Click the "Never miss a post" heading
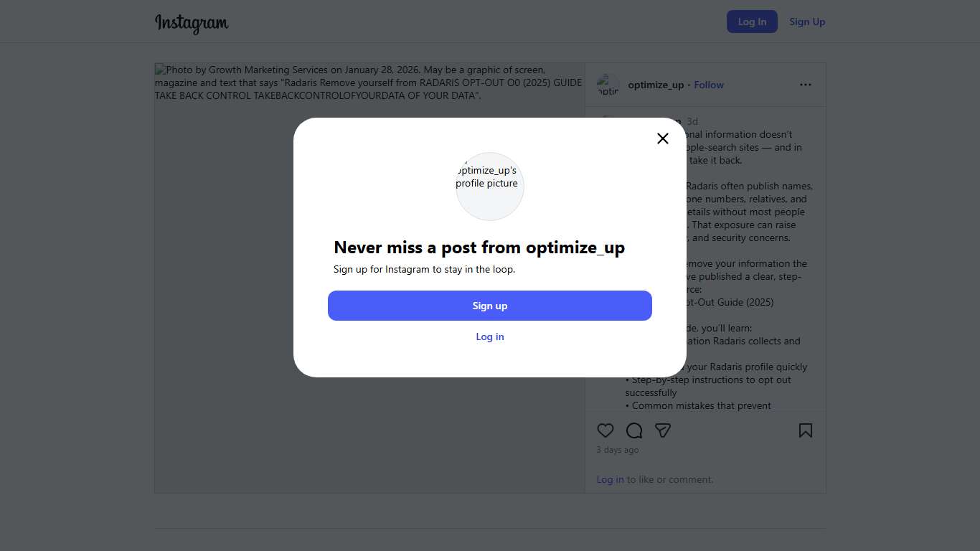This screenshot has width=980, height=551. [479, 248]
